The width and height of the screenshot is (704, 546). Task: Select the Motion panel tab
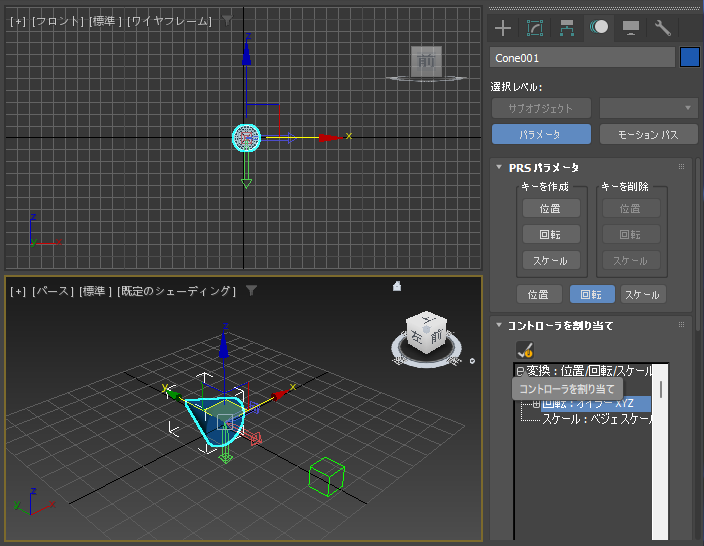pyautogui.click(x=599, y=27)
